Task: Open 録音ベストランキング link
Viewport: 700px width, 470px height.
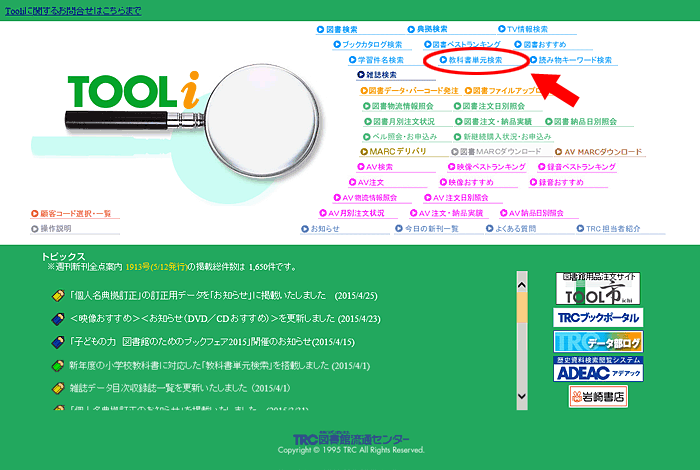Action: pos(577,167)
